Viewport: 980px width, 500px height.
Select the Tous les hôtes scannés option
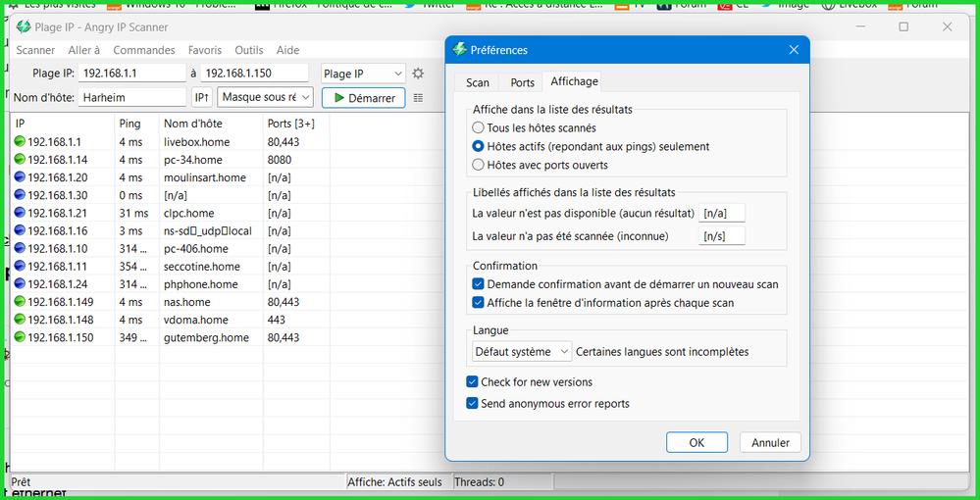[479, 127]
